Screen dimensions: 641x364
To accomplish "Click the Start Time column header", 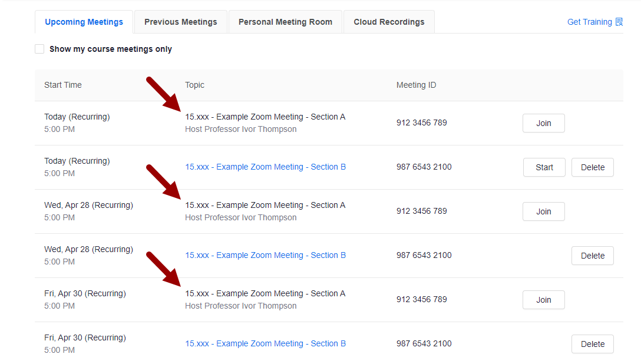I will [62, 85].
